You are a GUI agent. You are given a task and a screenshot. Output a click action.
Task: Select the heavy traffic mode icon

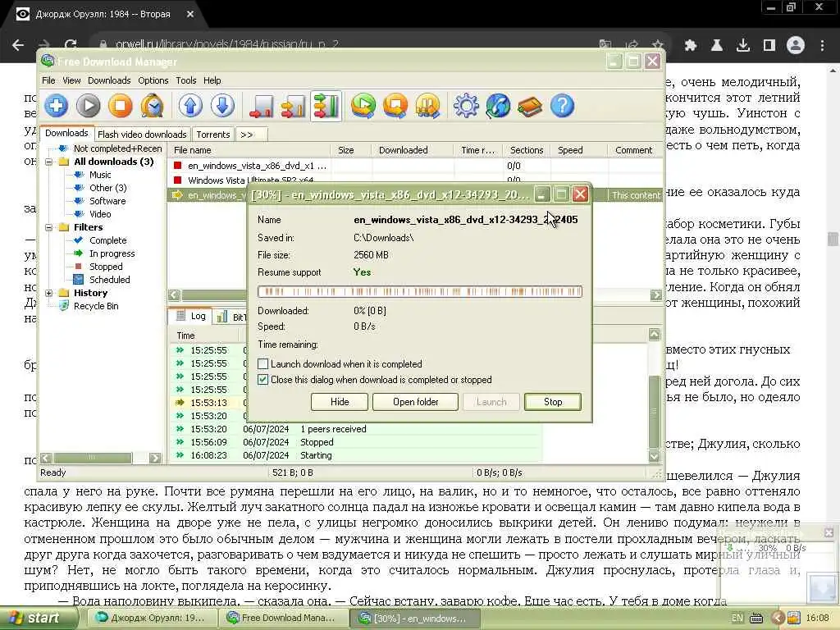pos(326,106)
